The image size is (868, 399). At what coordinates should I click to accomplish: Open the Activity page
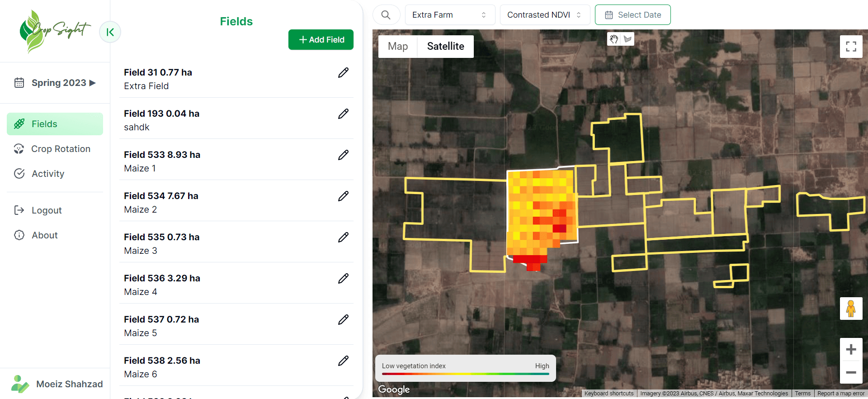[55, 174]
